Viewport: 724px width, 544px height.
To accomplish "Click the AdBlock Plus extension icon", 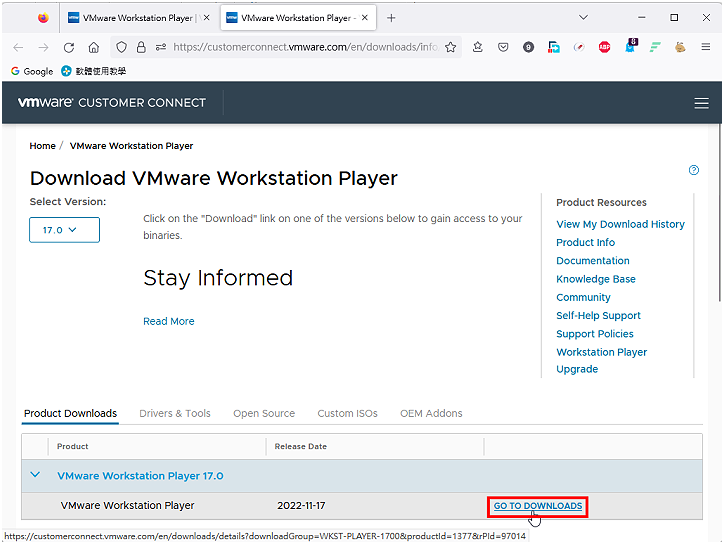I will (604, 47).
